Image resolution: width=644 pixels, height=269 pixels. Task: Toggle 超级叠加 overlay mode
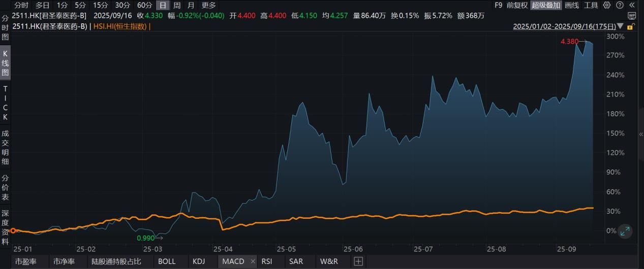(x=546, y=5)
